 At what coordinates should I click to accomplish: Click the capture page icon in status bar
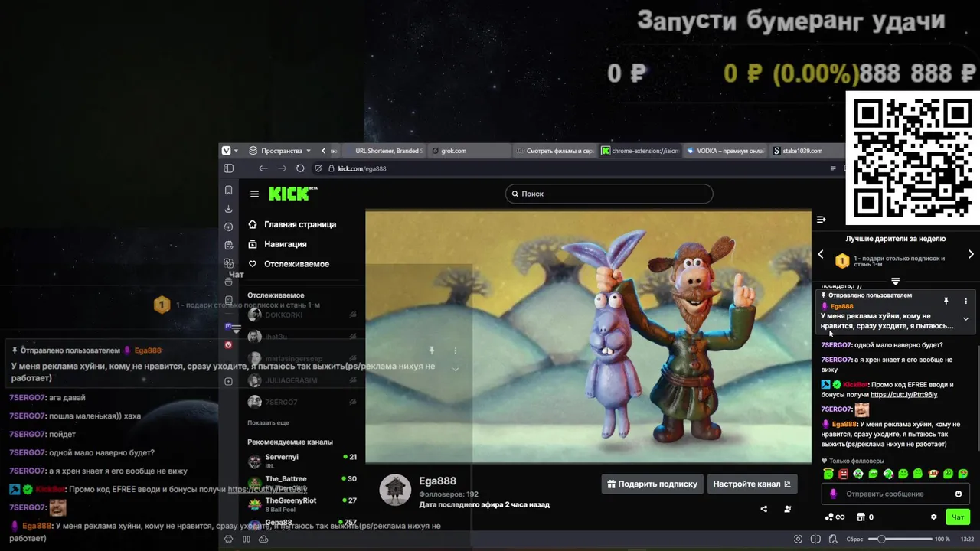point(799,539)
